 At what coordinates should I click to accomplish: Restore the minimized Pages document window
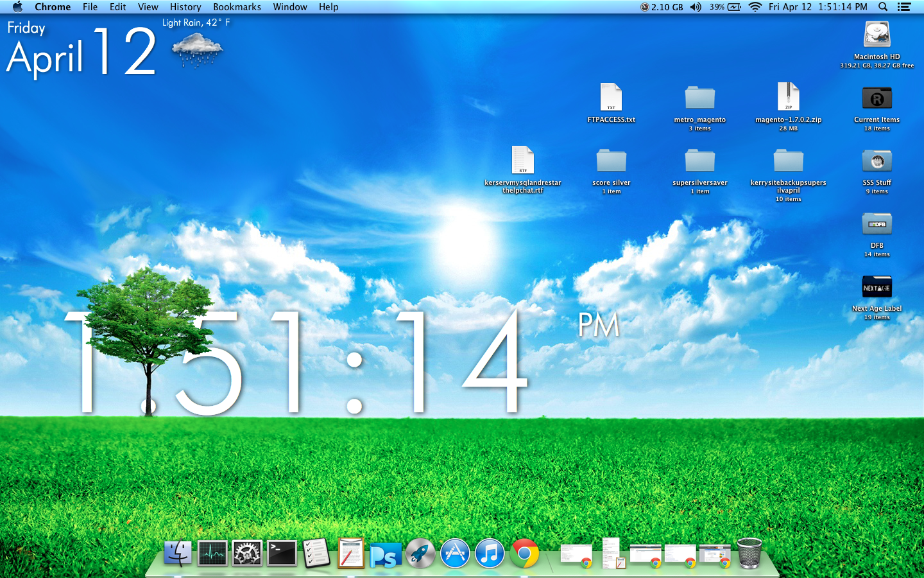pos(613,553)
